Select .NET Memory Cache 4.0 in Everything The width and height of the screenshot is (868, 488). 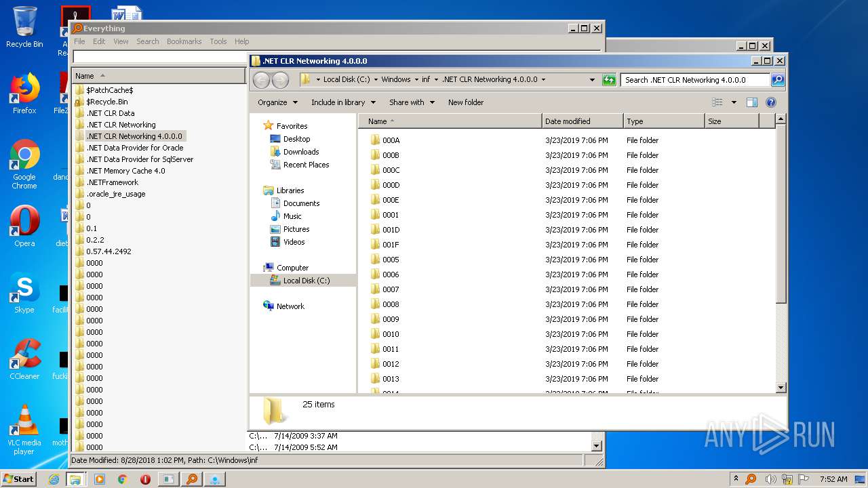coord(120,171)
